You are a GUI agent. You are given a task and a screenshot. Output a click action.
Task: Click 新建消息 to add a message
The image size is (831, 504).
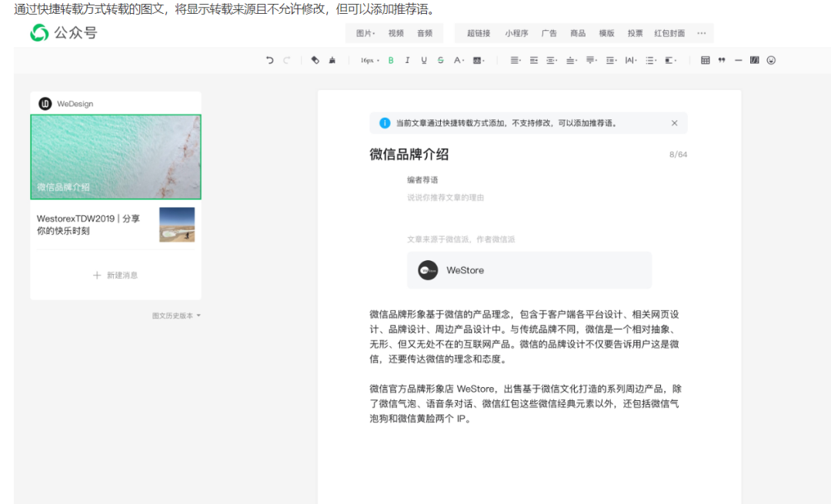coord(115,275)
